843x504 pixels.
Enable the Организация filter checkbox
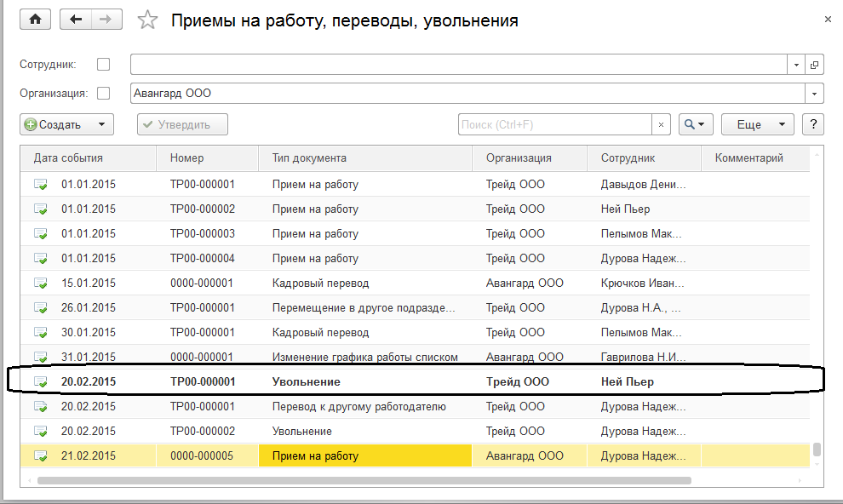tap(104, 94)
